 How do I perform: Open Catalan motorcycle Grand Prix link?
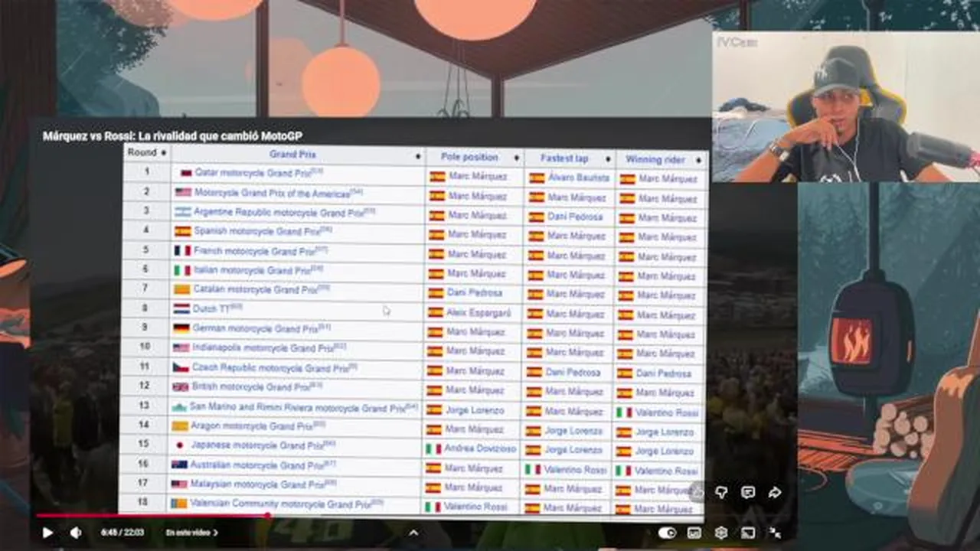click(x=255, y=289)
